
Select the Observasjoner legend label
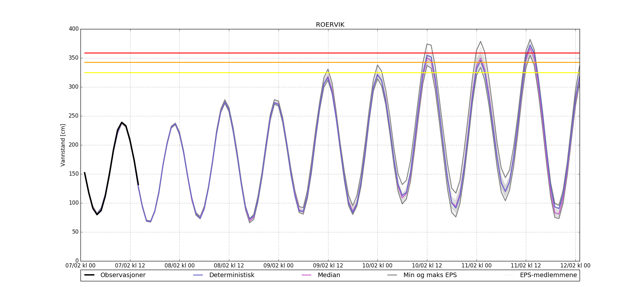tap(123, 275)
